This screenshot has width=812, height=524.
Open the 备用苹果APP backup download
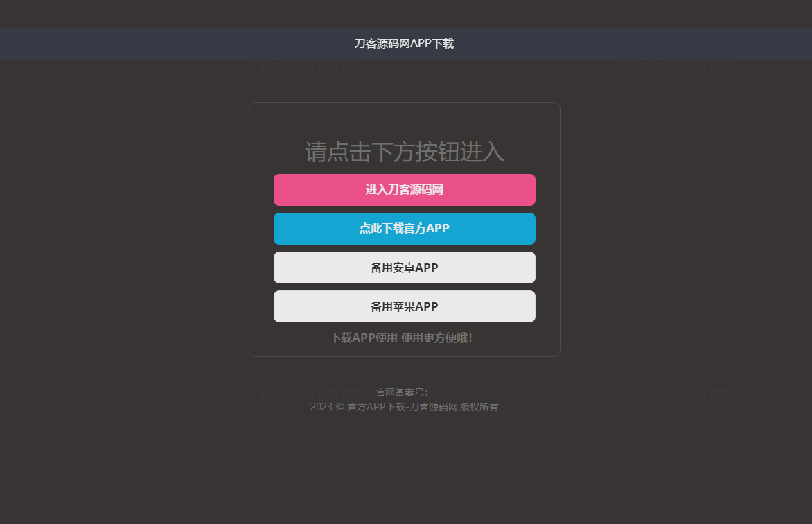[404, 306]
